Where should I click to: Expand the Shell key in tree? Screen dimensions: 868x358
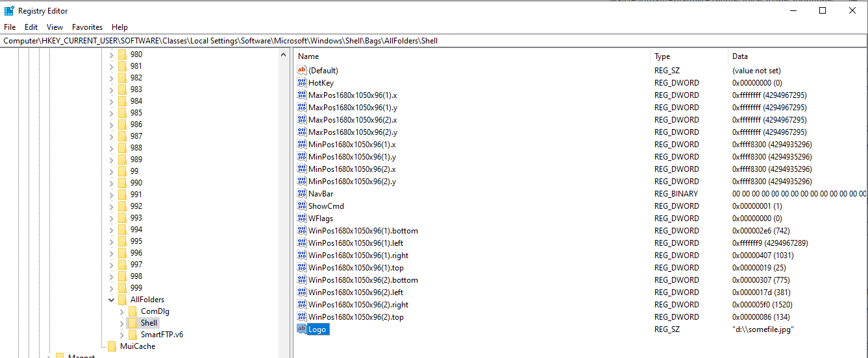click(122, 323)
